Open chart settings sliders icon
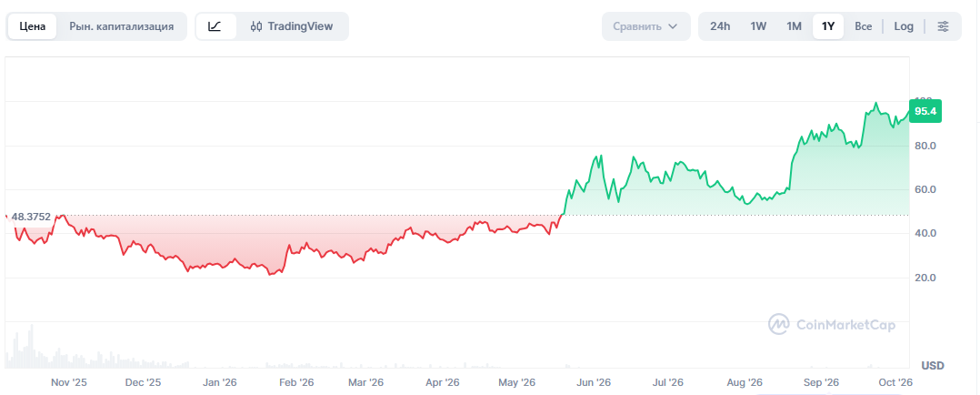Viewport: 980px width, 395px height. coord(943,26)
